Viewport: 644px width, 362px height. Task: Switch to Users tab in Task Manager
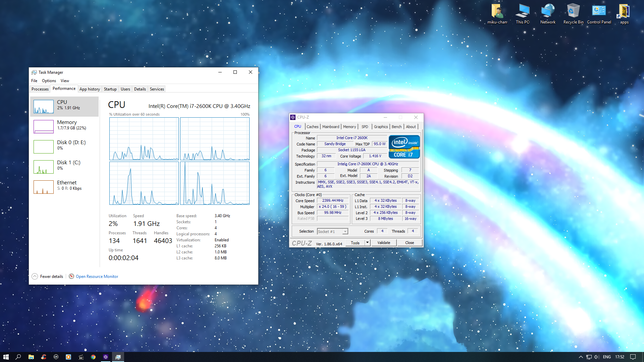[125, 89]
